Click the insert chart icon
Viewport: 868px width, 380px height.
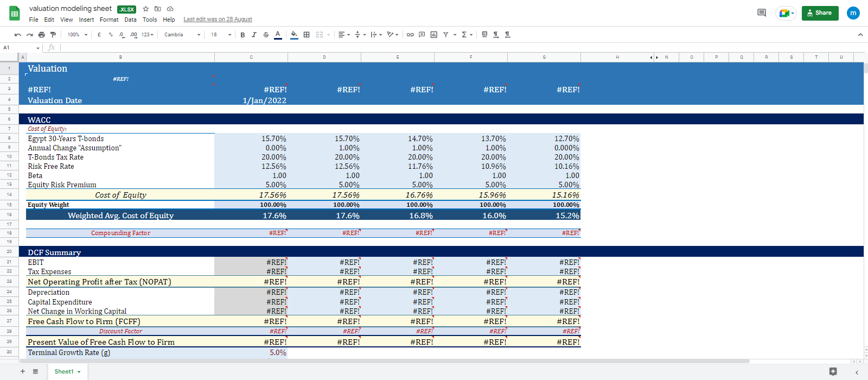click(433, 35)
